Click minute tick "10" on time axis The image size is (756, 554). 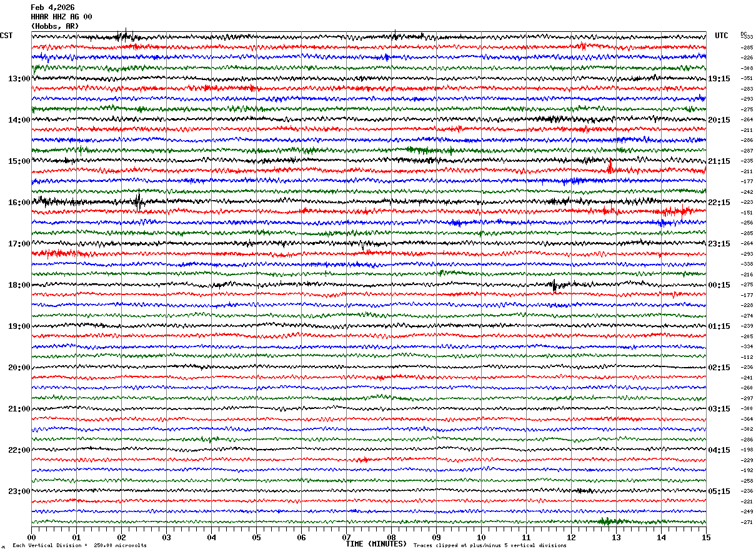[x=481, y=537]
